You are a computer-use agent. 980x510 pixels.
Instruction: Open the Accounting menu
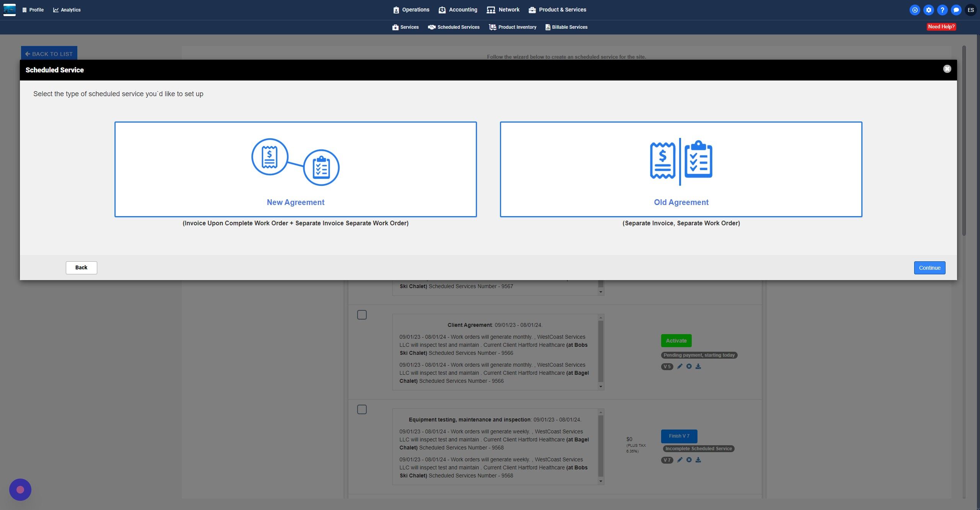(x=458, y=10)
